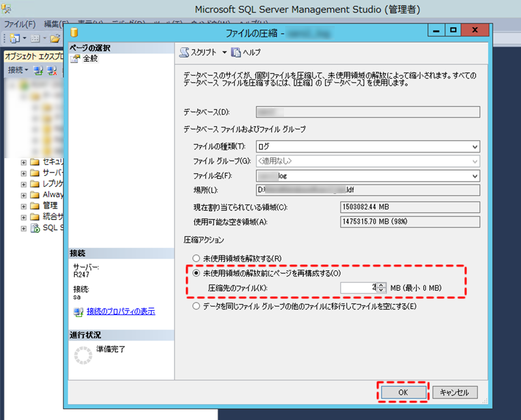Click the database cylinder icon in dialog title bar
This screenshot has width=521, height=420.
pyautogui.click(x=74, y=33)
